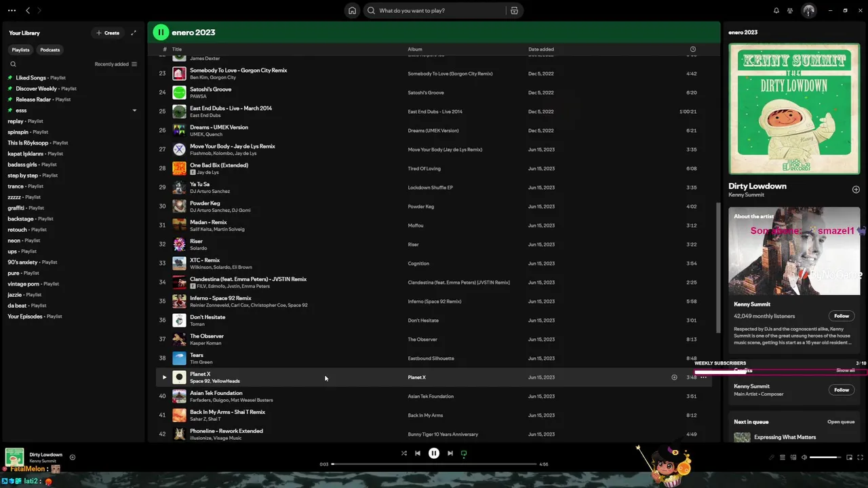Image resolution: width=868 pixels, height=488 pixels.
Task: Adjust the volume slider
Action: pyautogui.click(x=825, y=457)
